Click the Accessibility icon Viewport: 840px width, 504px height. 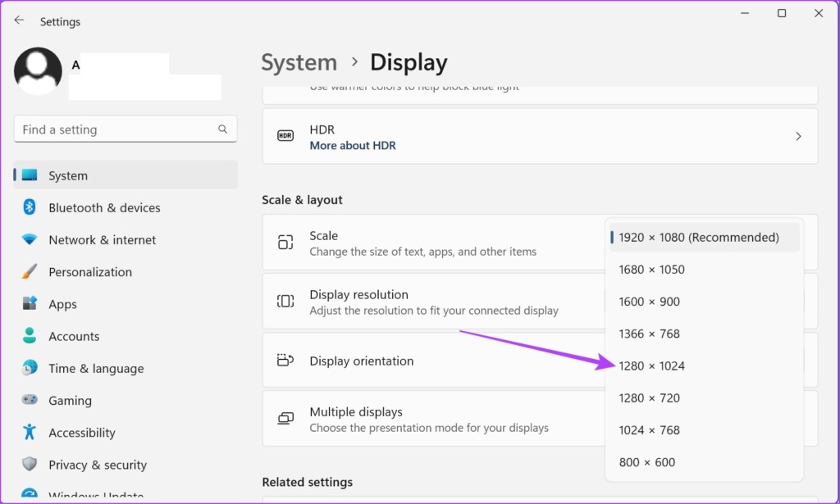click(29, 432)
